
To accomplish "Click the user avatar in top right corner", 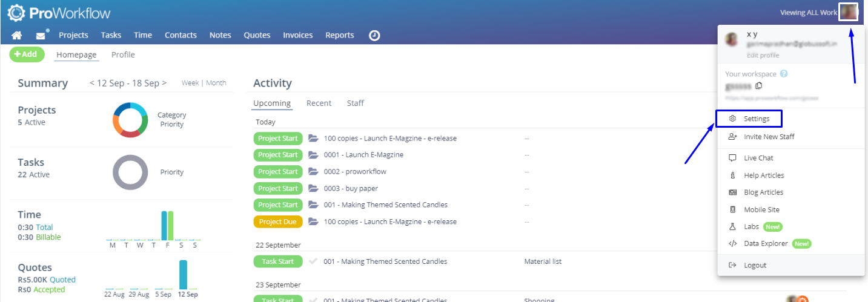I will point(847,12).
